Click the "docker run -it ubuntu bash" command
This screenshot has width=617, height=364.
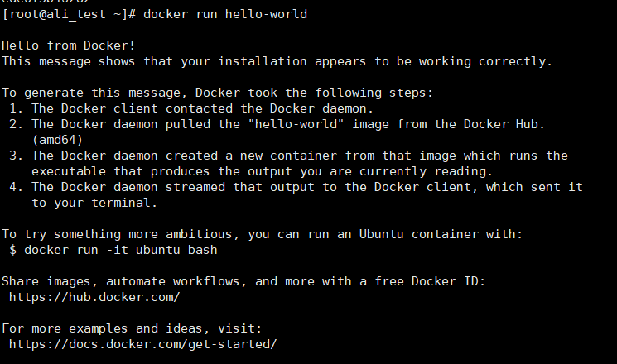(121, 249)
